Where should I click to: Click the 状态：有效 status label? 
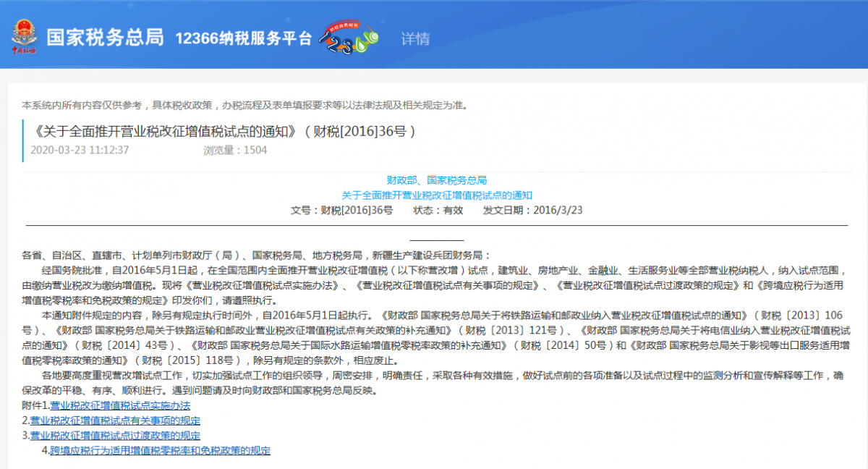(438, 210)
